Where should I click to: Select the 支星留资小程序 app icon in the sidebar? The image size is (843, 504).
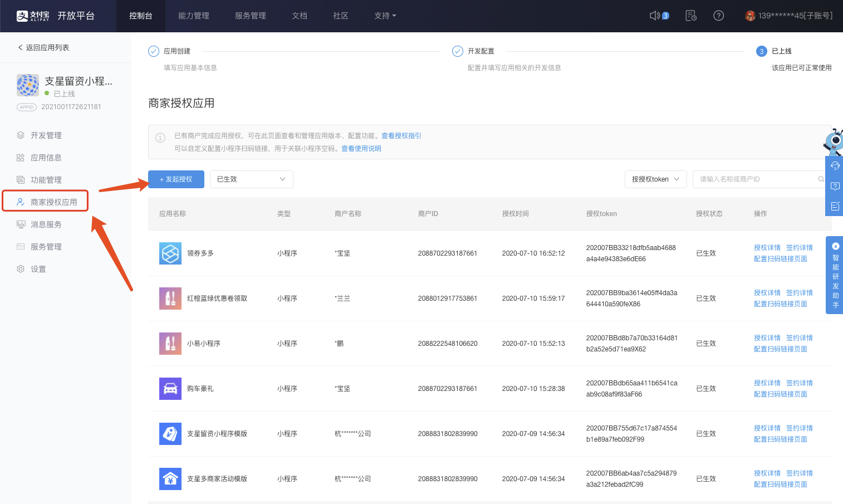(x=28, y=85)
